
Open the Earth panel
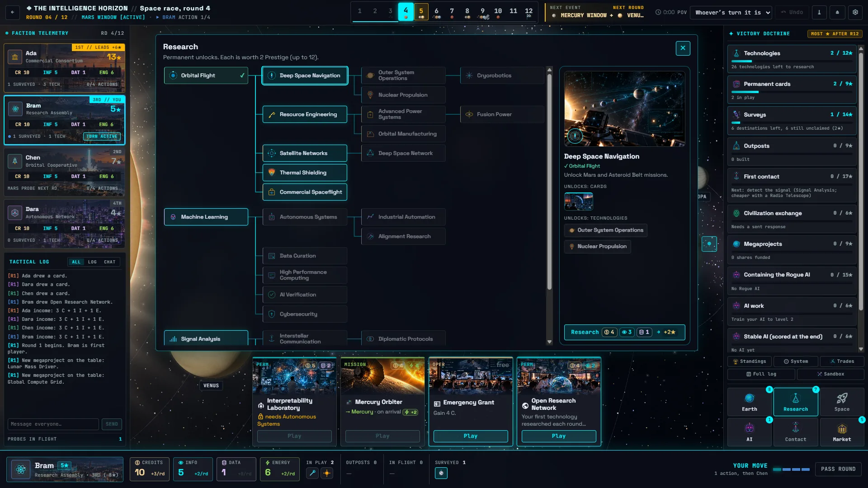click(x=749, y=402)
